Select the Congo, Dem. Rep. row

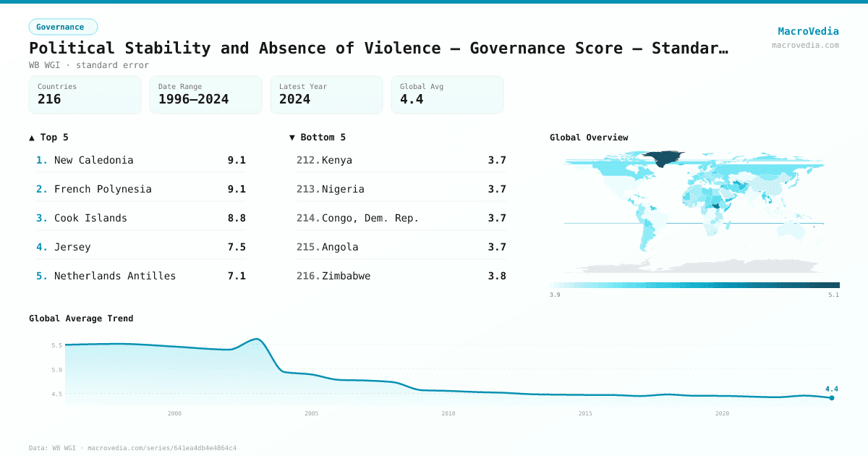(401, 218)
